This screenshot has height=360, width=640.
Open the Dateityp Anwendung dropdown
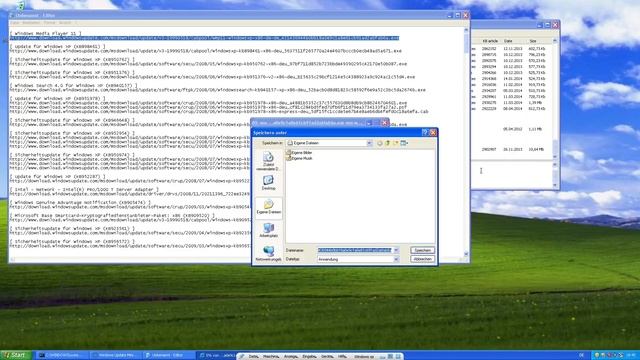[x=396, y=259]
